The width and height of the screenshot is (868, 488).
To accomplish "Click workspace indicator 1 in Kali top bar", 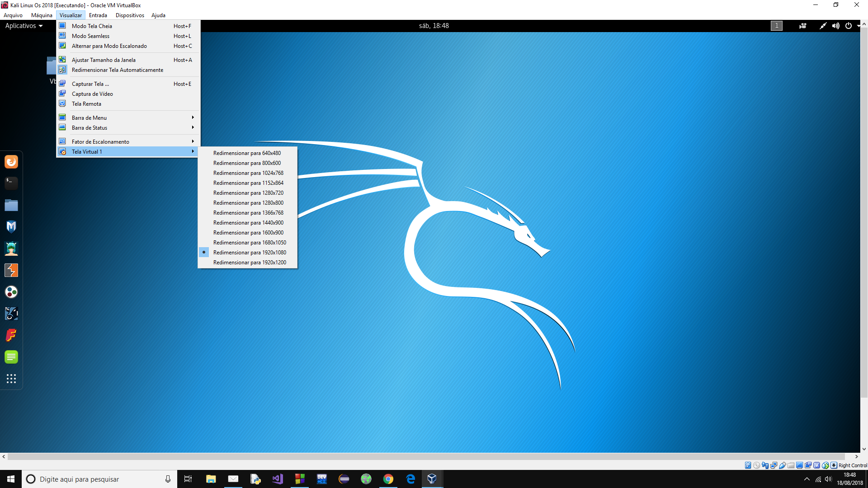I will pyautogui.click(x=777, y=26).
